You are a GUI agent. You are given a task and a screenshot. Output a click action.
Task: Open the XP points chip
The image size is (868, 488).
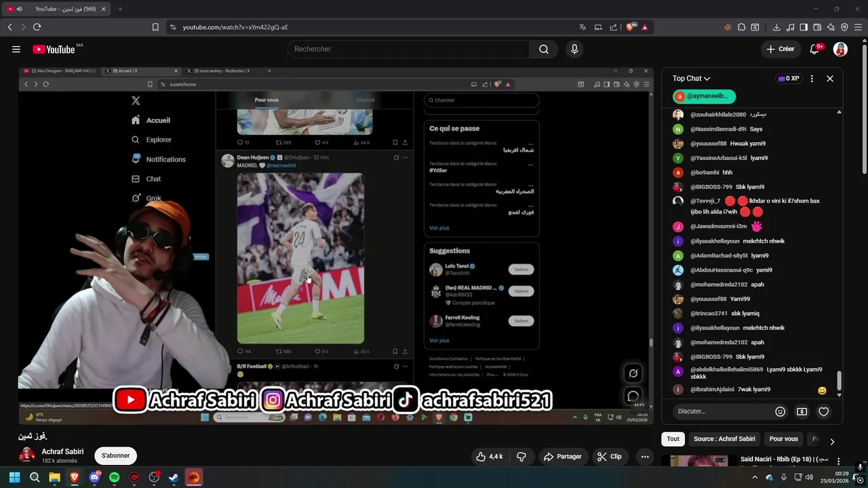coord(789,79)
